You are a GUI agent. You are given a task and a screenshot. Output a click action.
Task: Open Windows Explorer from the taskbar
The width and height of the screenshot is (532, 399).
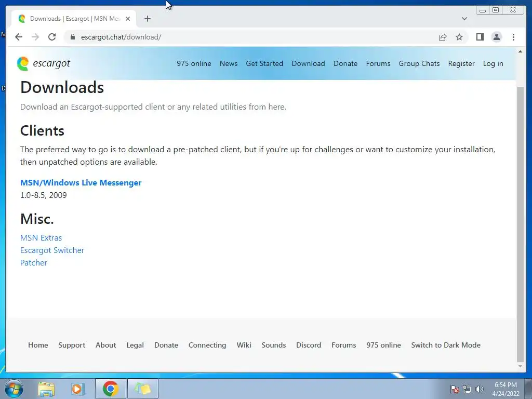pyautogui.click(x=46, y=389)
